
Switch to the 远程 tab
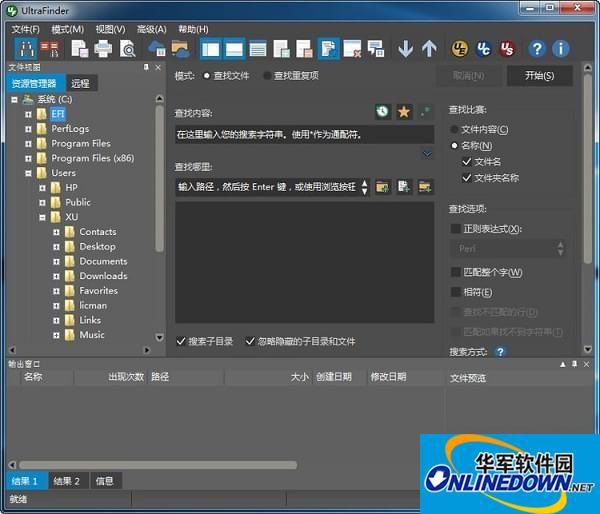click(x=81, y=83)
